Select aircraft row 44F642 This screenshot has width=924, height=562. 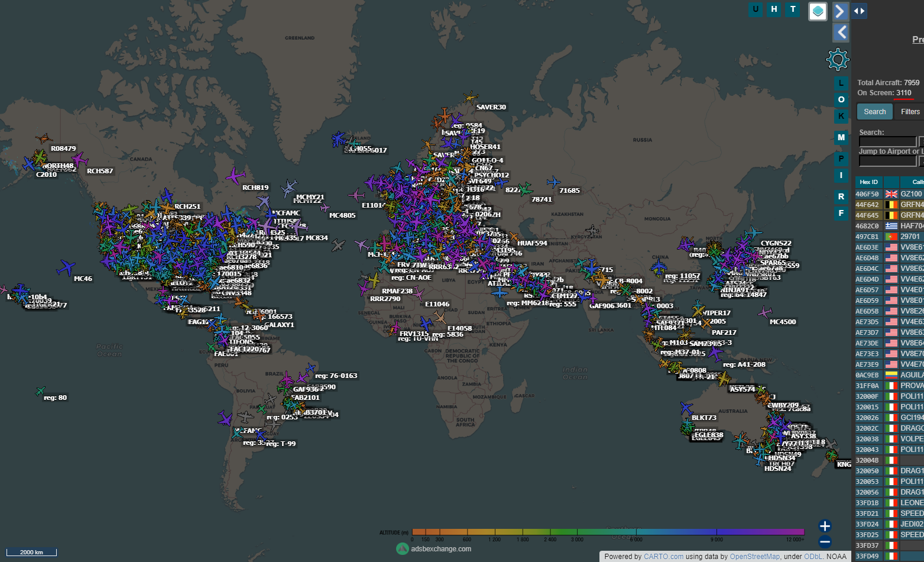tap(890, 205)
